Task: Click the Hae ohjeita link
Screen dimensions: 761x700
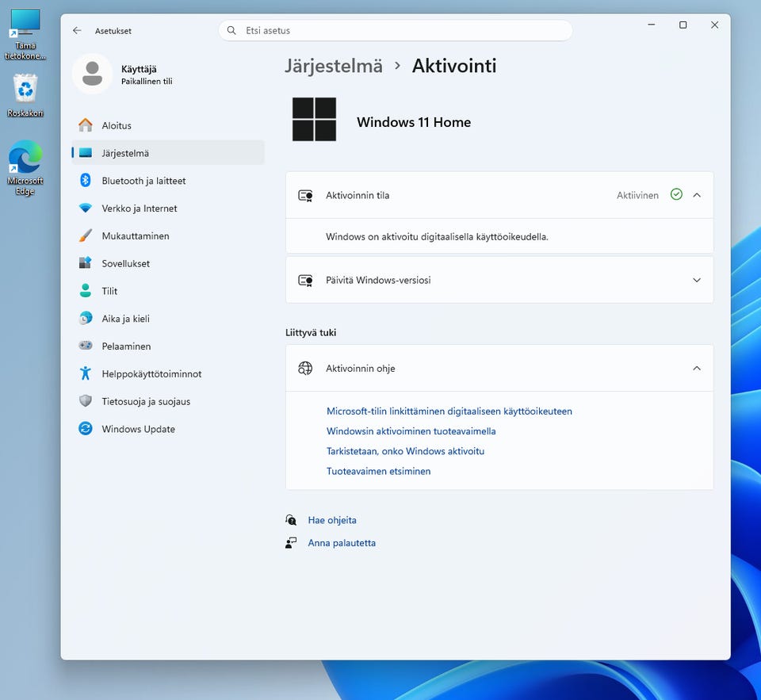Action: click(x=332, y=520)
